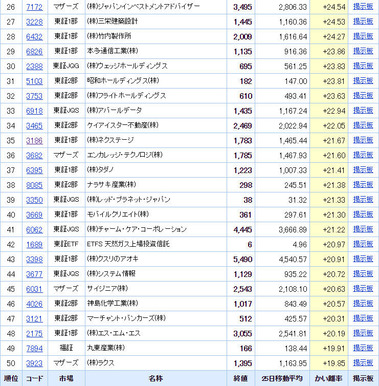The height and width of the screenshot is (386, 379).
Task: Click market cell 東証JQG
Action: (66, 66)
